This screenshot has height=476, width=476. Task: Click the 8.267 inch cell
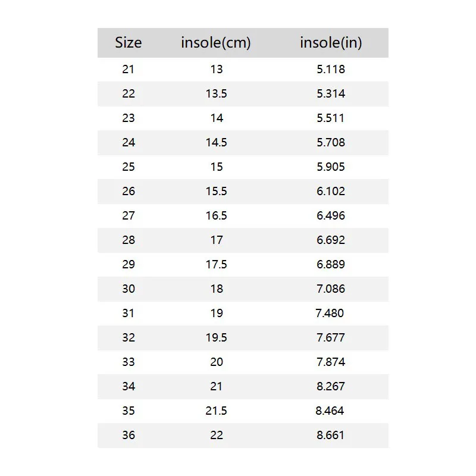[331, 386]
